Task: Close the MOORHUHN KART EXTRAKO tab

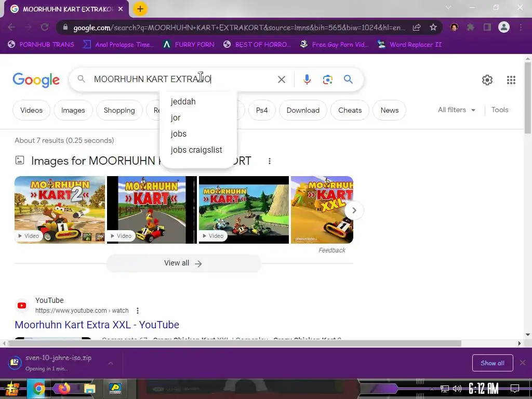Action: point(121,9)
